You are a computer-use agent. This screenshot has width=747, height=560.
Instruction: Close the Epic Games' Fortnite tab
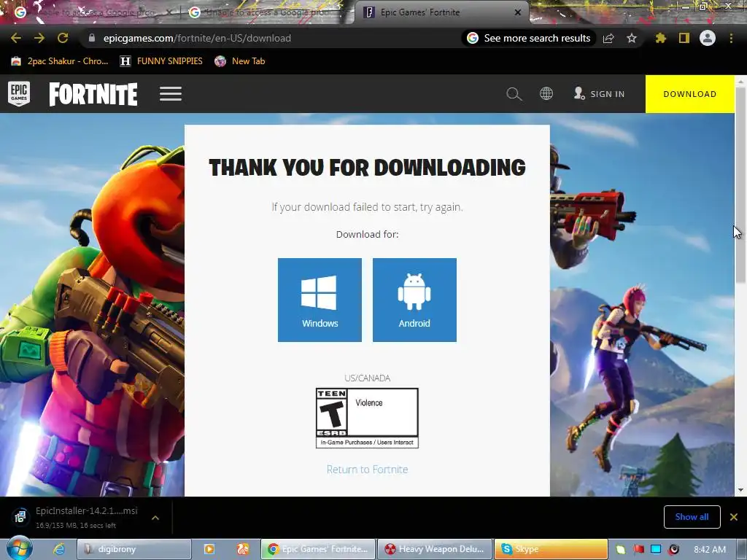pos(518,12)
